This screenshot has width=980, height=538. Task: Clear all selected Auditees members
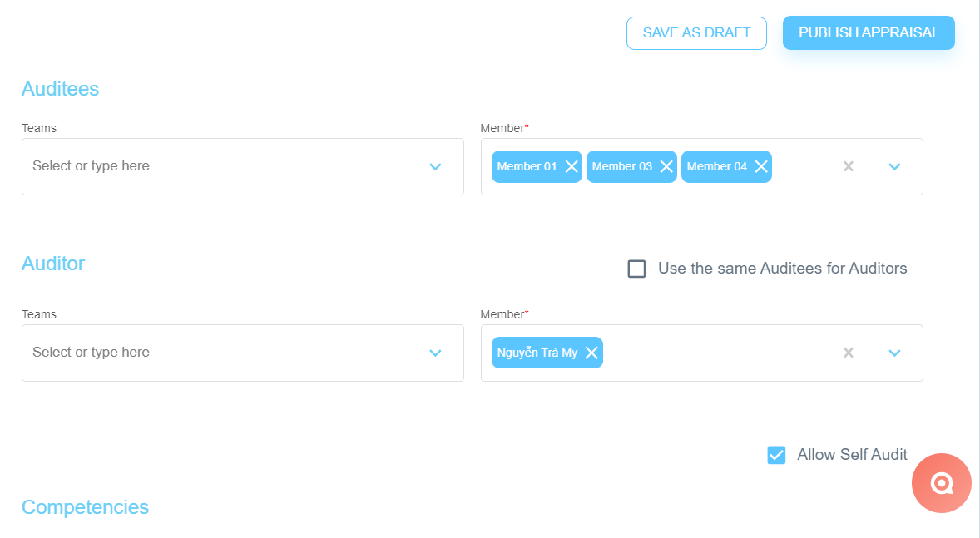pos(848,166)
